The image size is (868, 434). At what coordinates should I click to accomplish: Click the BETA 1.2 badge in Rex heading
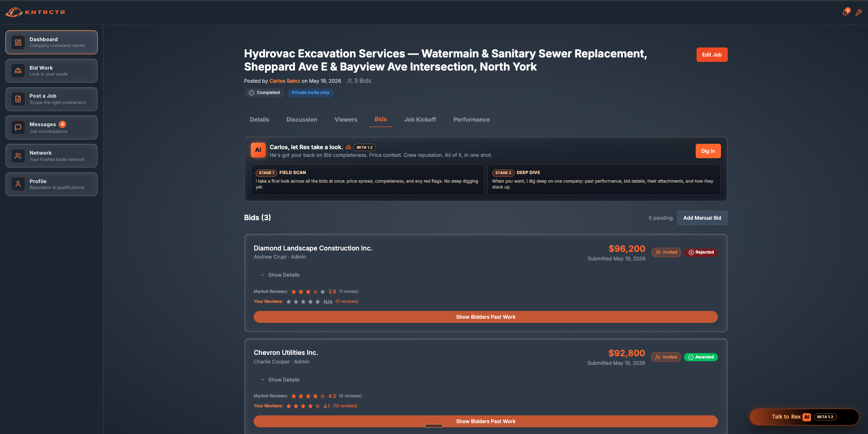[365, 147]
